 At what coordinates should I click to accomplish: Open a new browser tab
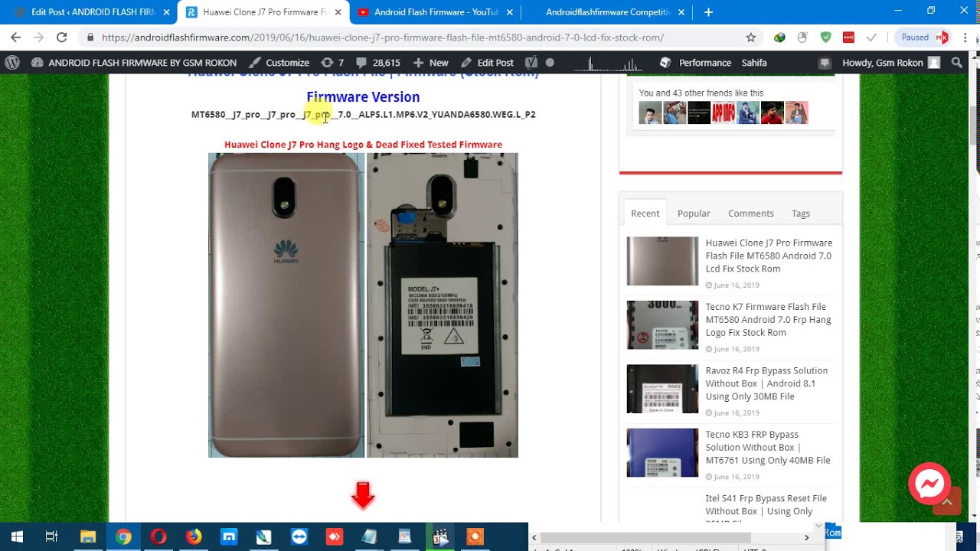coord(708,12)
